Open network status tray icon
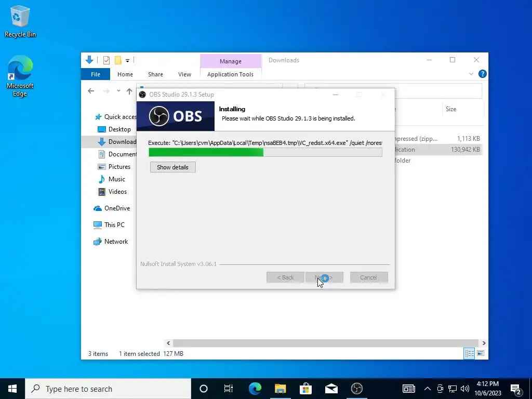532x399 pixels. pos(453,389)
